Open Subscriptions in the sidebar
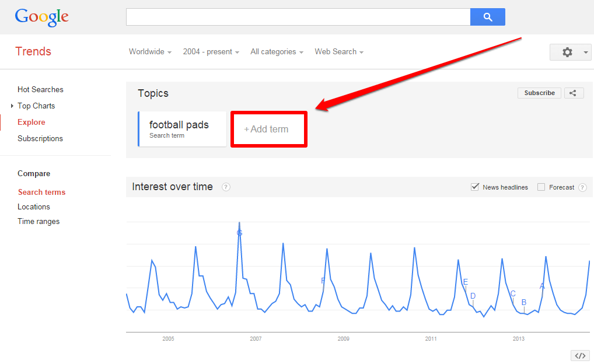Viewport: 594px width, 364px height. [40, 139]
